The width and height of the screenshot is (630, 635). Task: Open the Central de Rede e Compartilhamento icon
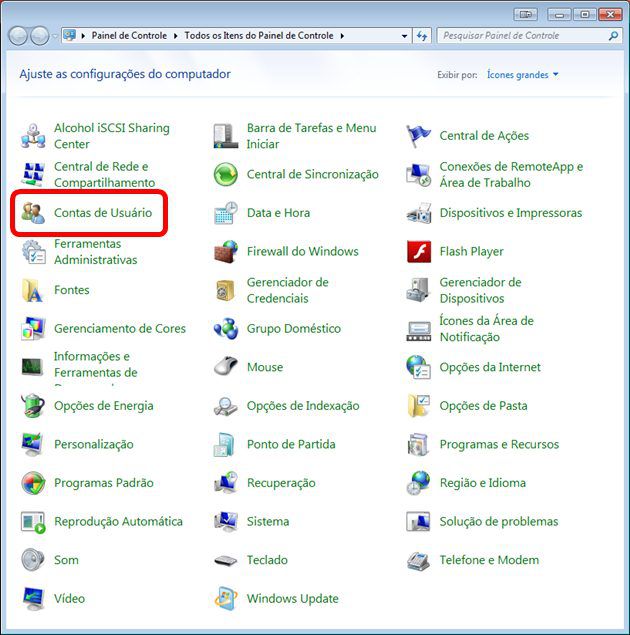click(33, 175)
